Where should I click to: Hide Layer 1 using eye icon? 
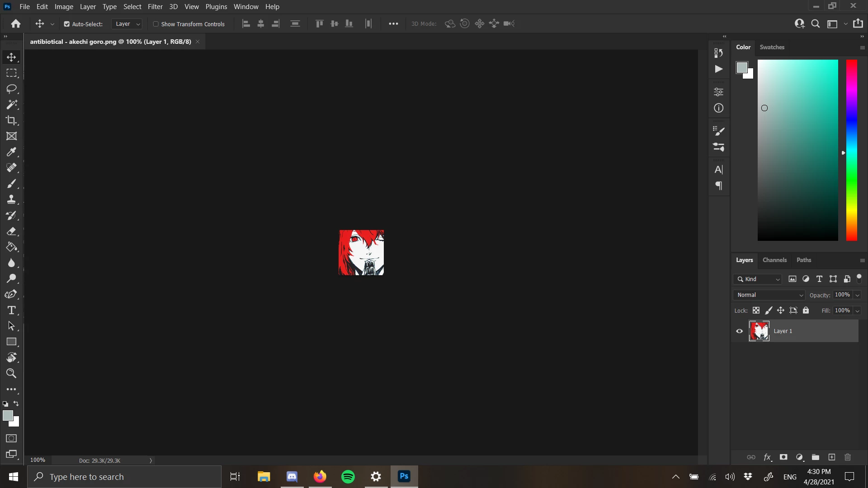[740, 331]
